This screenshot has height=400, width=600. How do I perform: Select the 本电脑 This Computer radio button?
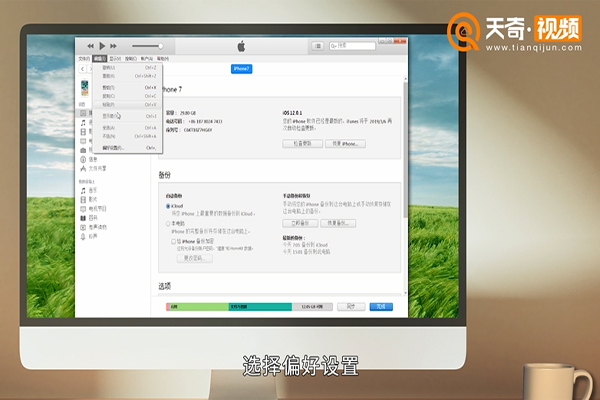pyautogui.click(x=168, y=224)
